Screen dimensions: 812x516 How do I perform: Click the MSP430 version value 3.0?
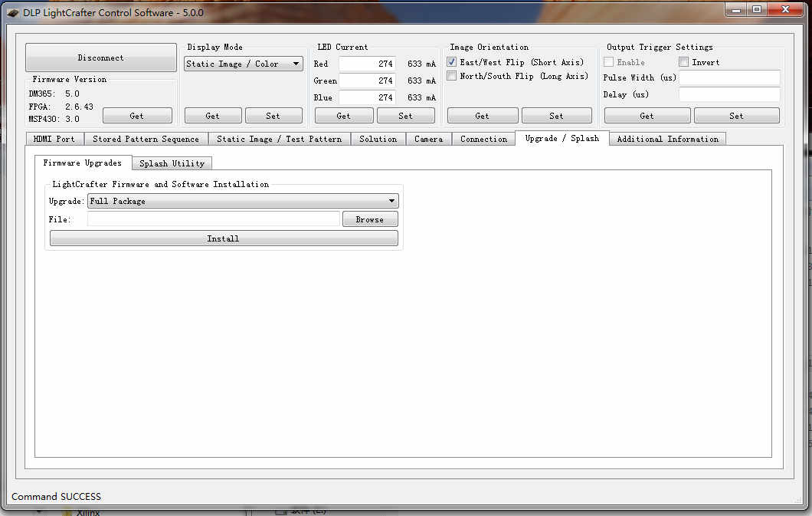pyautogui.click(x=73, y=119)
